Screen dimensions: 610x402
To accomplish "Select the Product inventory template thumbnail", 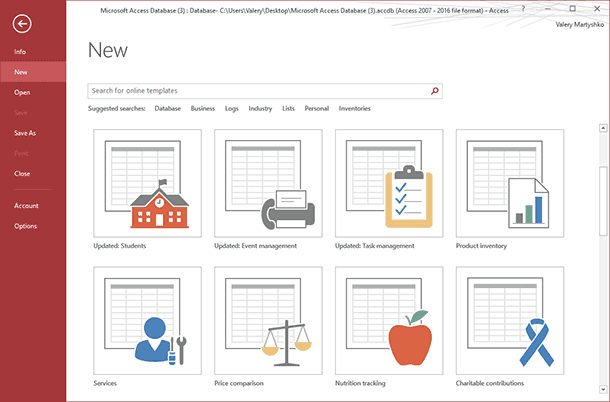I will pyautogui.click(x=510, y=183).
